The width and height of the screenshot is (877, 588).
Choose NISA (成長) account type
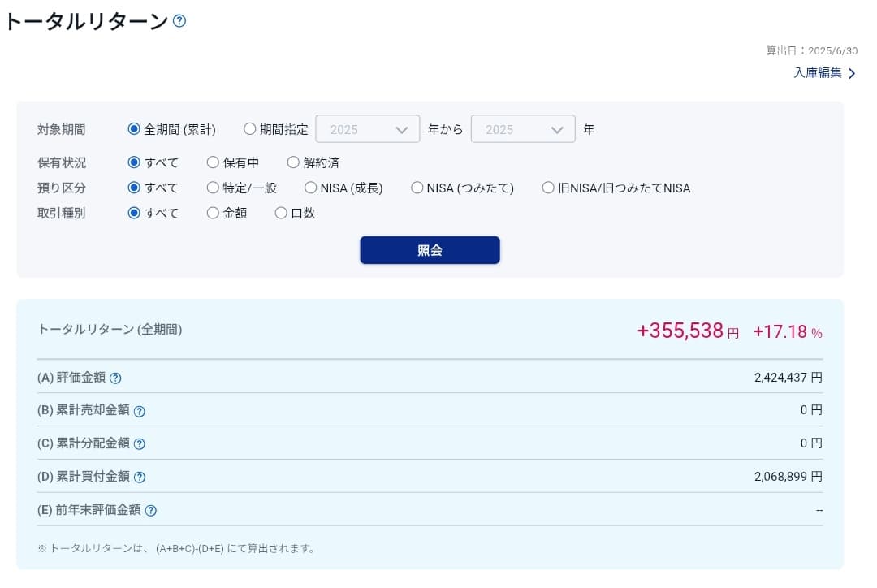[310, 188]
